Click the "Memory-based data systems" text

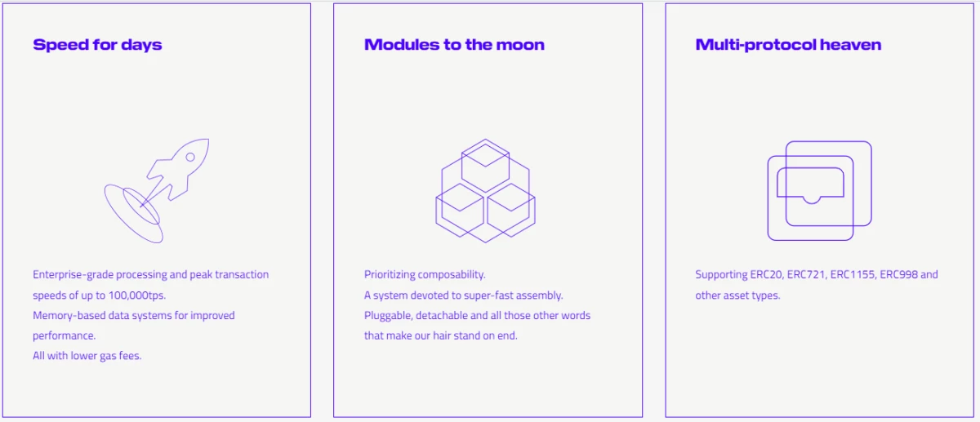coord(134,315)
